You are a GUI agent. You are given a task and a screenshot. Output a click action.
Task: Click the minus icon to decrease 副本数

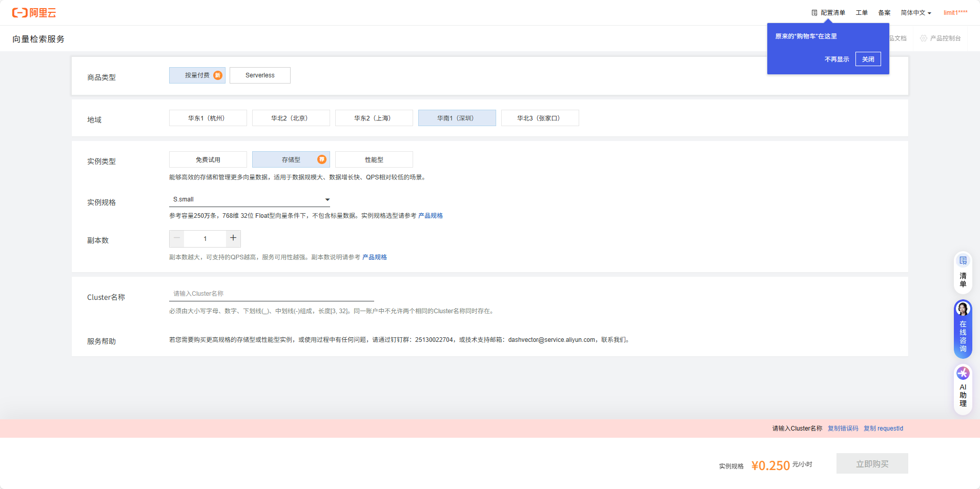click(x=177, y=238)
